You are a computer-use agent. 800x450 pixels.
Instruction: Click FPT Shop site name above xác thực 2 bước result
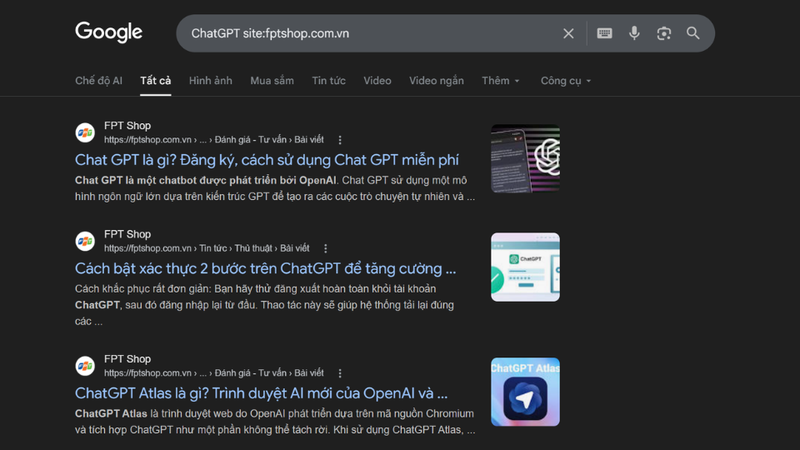click(x=127, y=234)
